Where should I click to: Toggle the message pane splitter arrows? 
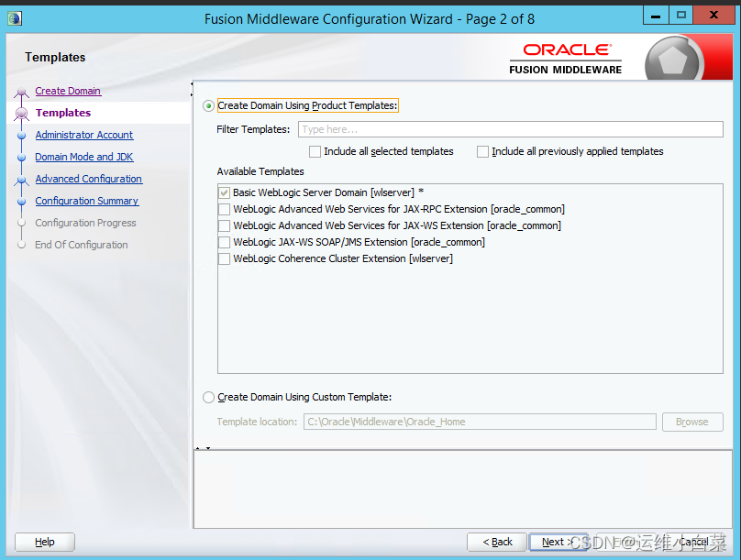pyautogui.click(x=204, y=448)
